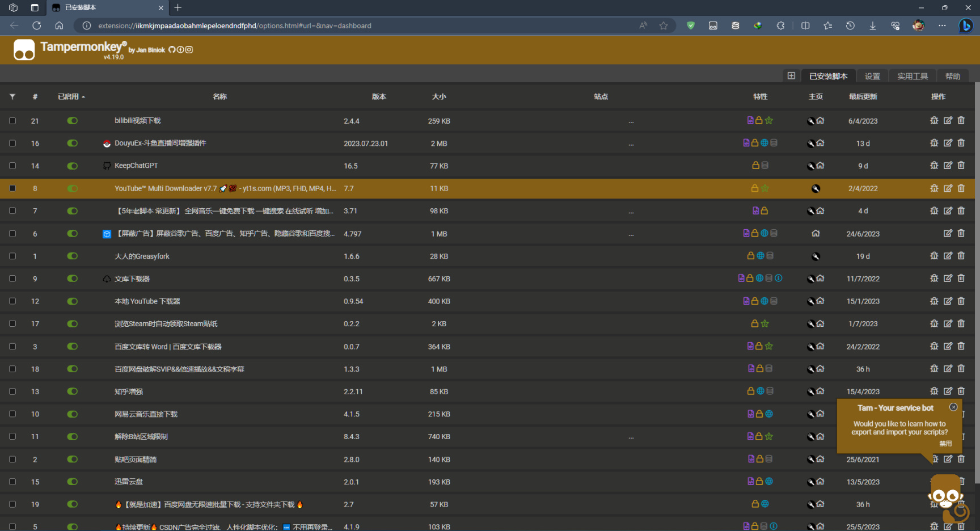Sort the list by 名称 column header

pyautogui.click(x=219, y=96)
